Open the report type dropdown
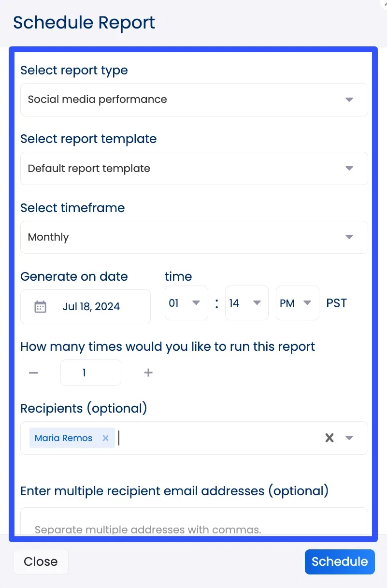 tap(349, 100)
